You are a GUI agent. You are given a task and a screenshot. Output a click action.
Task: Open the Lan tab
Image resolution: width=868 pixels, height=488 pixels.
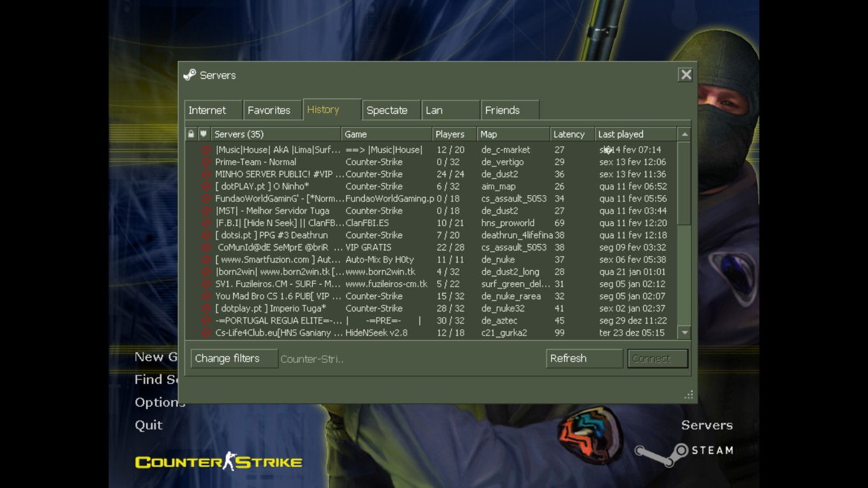click(451, 110)
